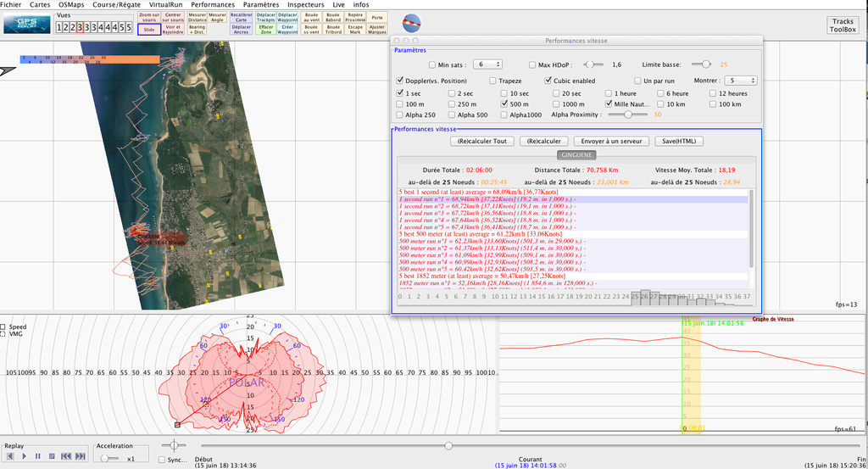Activate the Effacer Zone tool
Screen dimensions: 868x469
[x=265, y=30]
